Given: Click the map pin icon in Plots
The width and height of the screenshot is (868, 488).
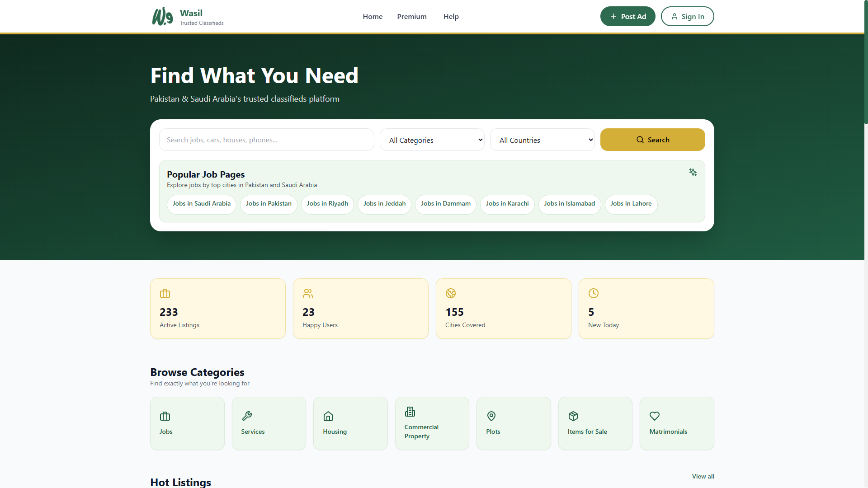Looking at the screenshot, I should coord(491,416).
